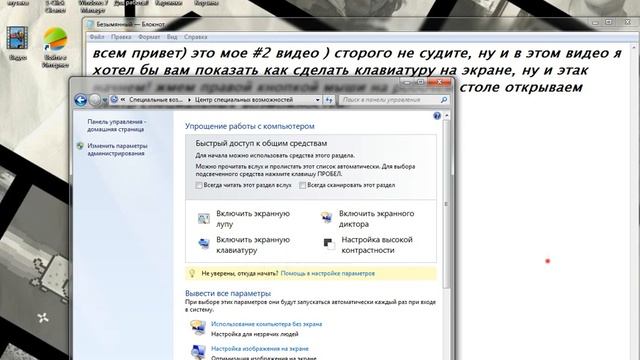Click the Вывести все параметры heading
Viewport: 640px width, 360px height.
pyautogui.click(x=228, y=293)
